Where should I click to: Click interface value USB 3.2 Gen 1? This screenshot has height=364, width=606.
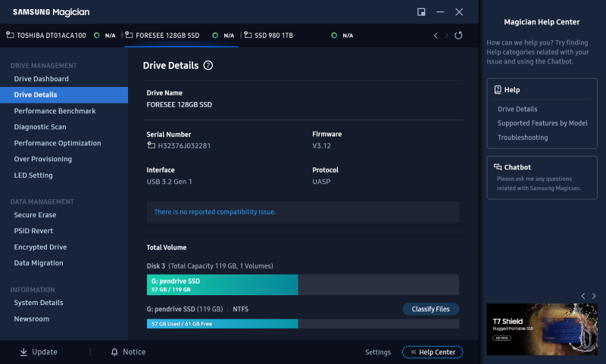169,182
